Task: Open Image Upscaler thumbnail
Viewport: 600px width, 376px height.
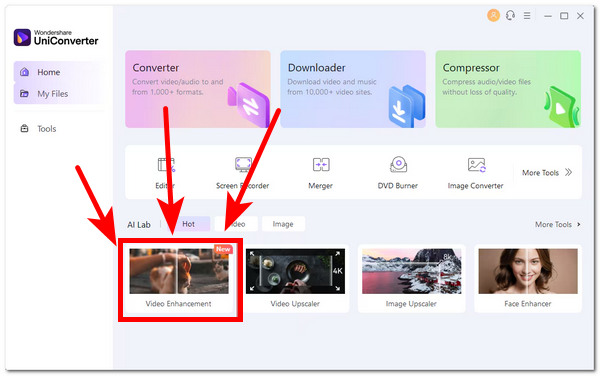Action: 412,271
